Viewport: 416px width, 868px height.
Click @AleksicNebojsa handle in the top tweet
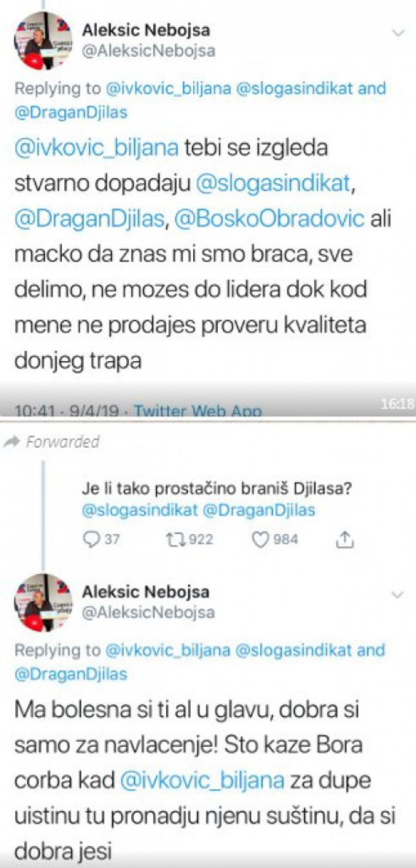(x=148, y=50)
